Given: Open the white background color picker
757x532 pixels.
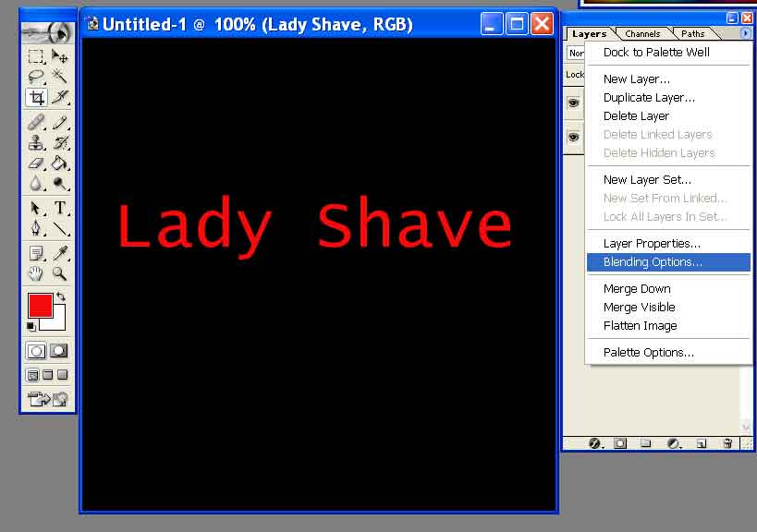Looking at the screenshot, I should 59,324.
